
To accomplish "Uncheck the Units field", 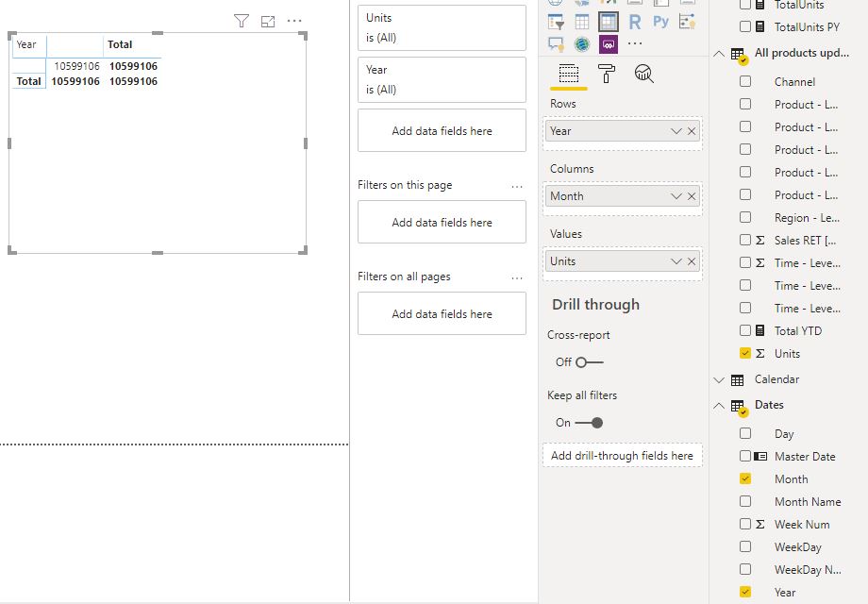I will click(745, 353).
